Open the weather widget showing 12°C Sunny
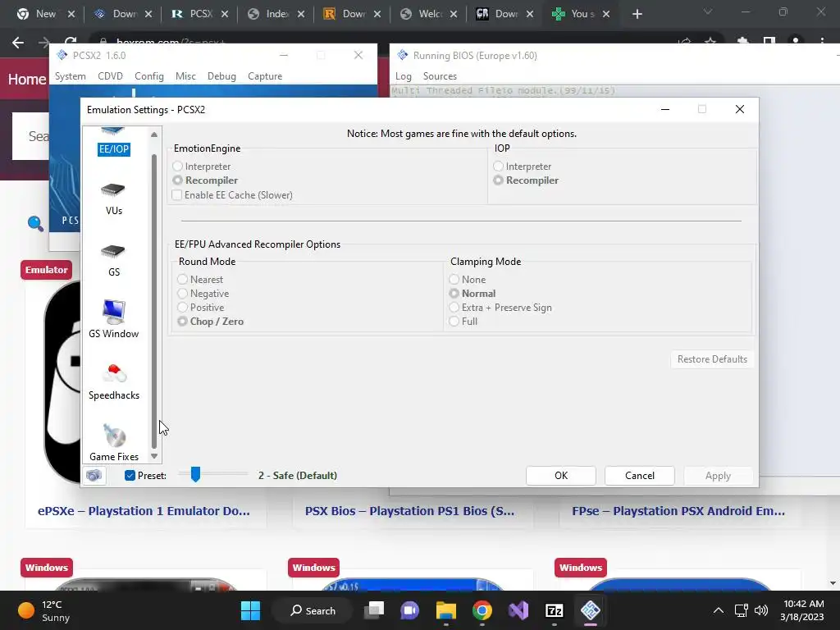This screenshot has height=630, width=840. click(44, 610)
